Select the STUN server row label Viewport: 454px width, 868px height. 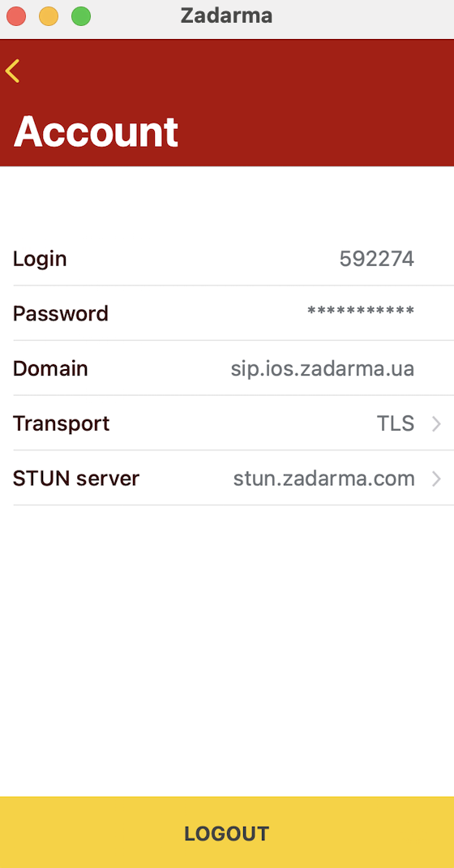[75, 479]
